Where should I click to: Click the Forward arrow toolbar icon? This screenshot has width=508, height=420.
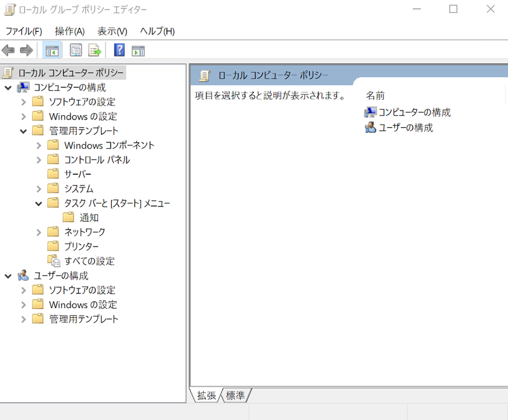[26, 50]
